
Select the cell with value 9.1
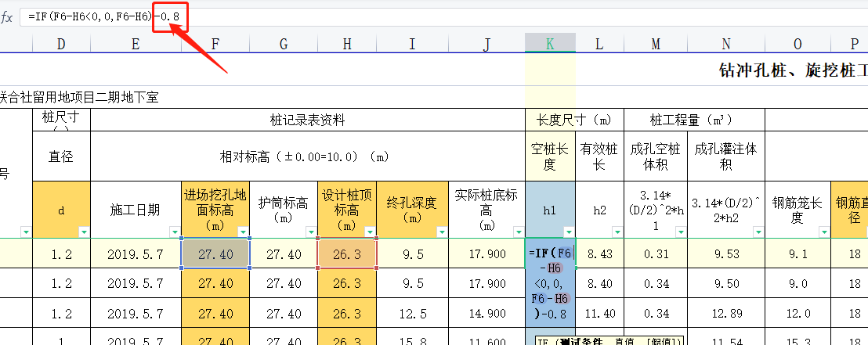pyautogui.click(x=797, y=253)
